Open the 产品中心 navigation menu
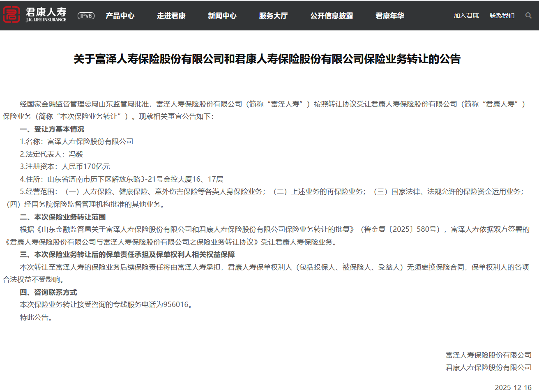Viewport: 539px width, 392px height. [120, 16]
